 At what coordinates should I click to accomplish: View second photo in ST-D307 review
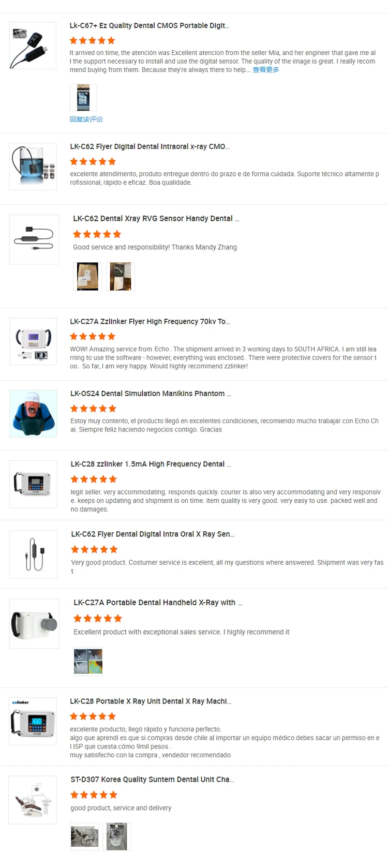tap(117, 836)
